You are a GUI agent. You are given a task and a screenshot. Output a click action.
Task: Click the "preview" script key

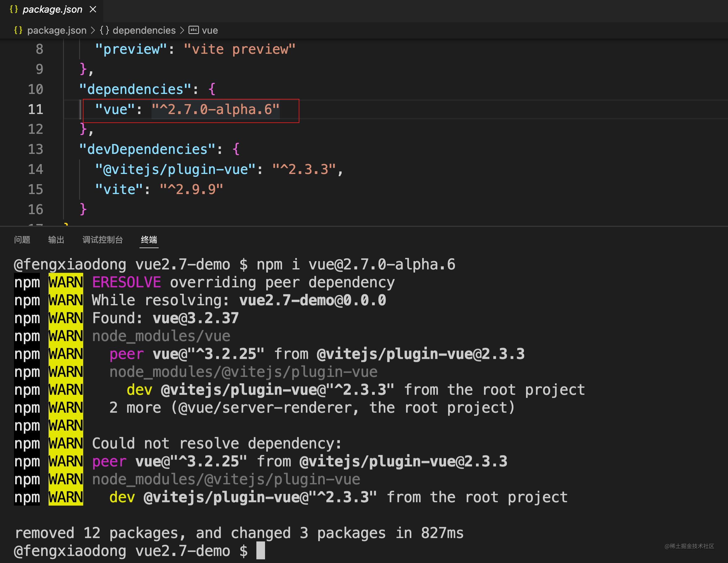click(x=131, y=49)
